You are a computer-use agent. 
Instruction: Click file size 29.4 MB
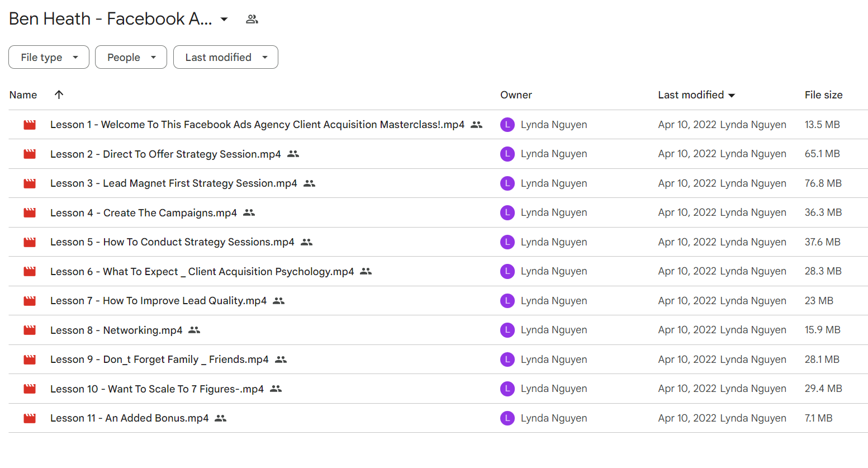point(823,389)
